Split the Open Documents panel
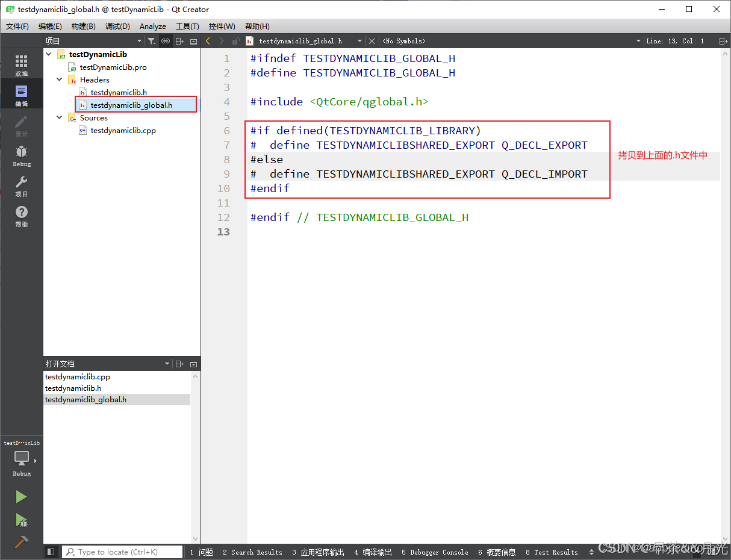This screenshot has width=731, height=560. [179, 364]
